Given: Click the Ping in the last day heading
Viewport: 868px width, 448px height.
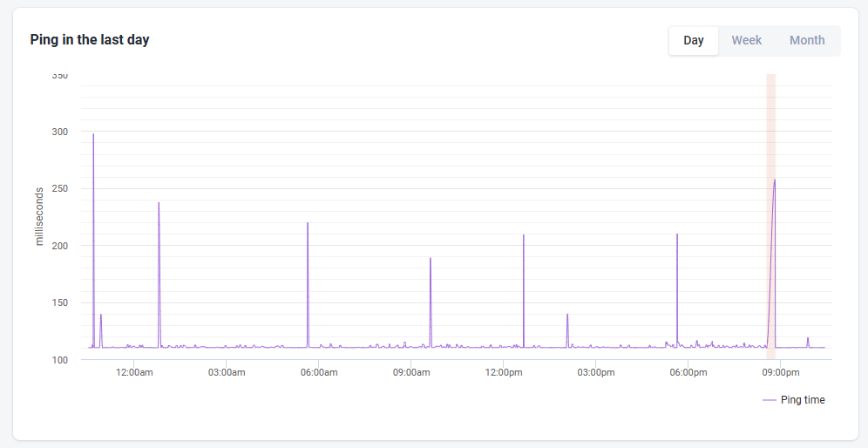Looking at the screenshot, I should pos(90,40).
